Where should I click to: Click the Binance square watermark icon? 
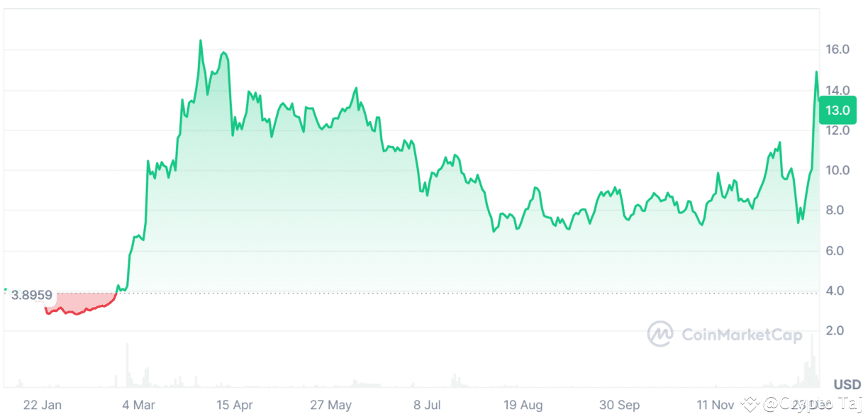point(750,405)
